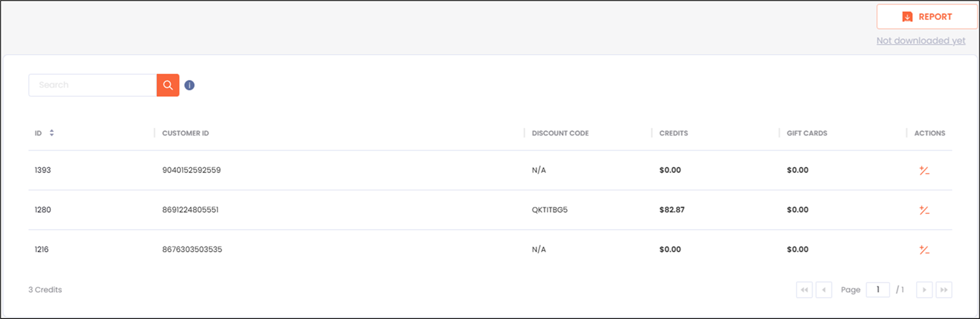
Task: Jump to last page of results
Action: point(944,290)
